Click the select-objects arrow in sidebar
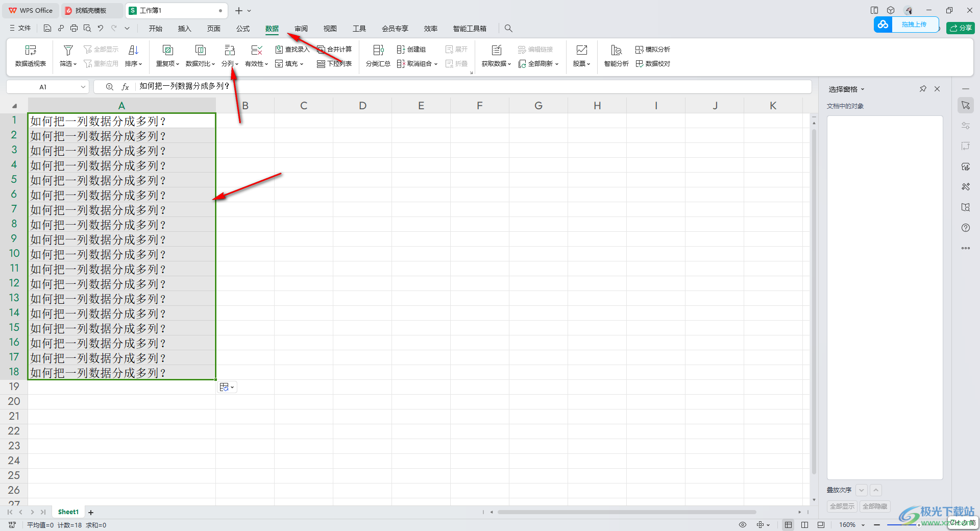Image resolution: width=980 pixels, height=531 pixels. coord(966,105)
